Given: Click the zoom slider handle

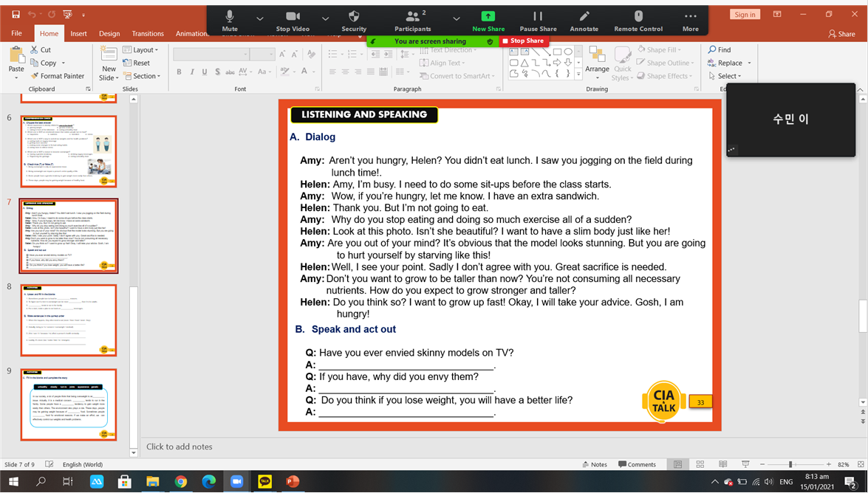Looking at the screenshot, I should point(790,465).
